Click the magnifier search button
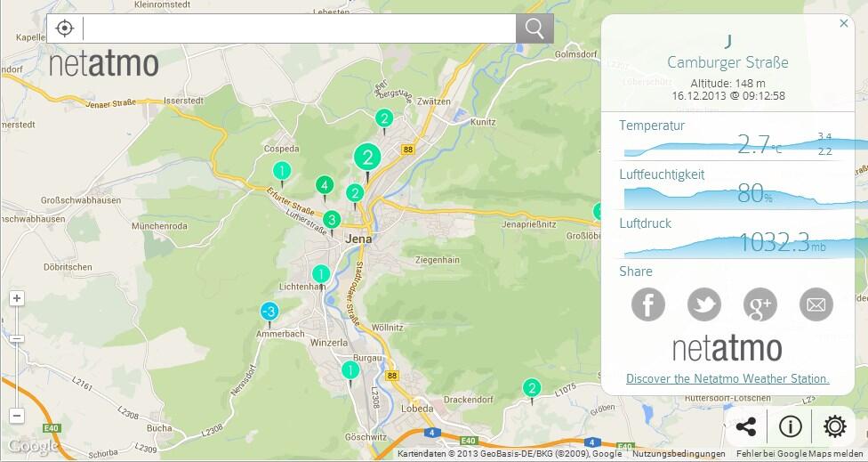The height and width of the screenshot is (462, 868). (534, 28)
